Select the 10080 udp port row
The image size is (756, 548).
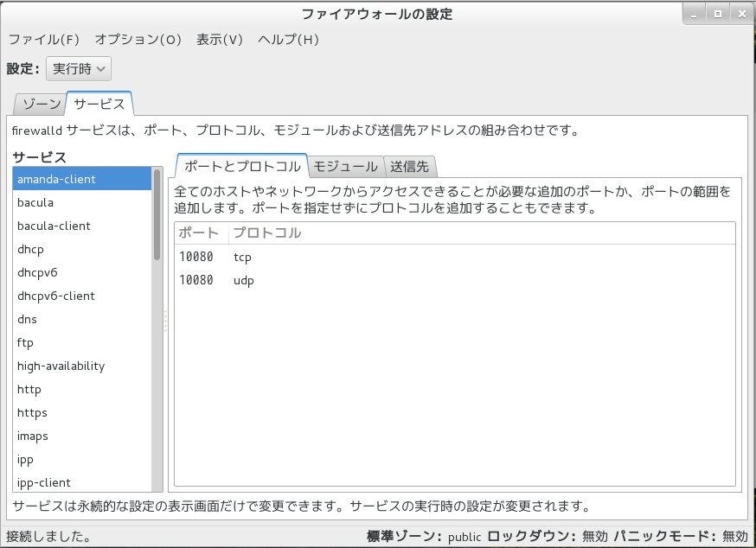[x=346, y=280]
